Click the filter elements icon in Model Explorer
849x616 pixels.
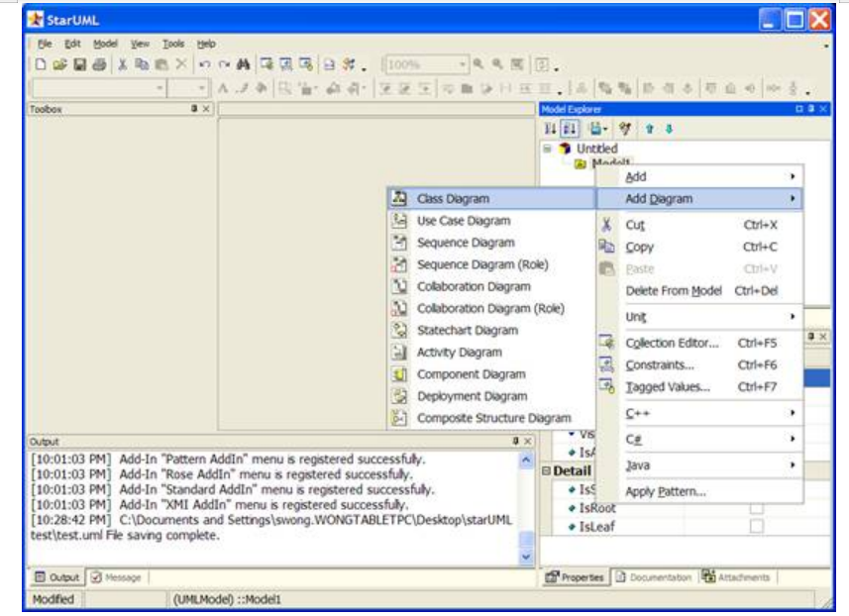(x=625, y=129)
